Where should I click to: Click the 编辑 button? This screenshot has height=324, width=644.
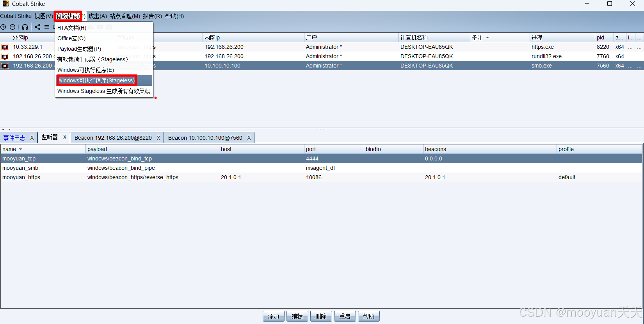pyautogui.click(x=297, y=316)
